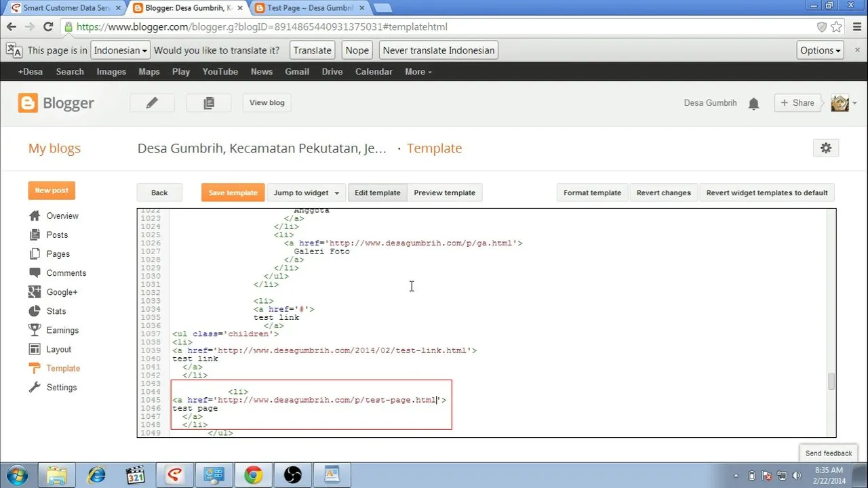Click the Settings wrench icon
Viewport: 868px width, 488px height.
tap(35, 387)
